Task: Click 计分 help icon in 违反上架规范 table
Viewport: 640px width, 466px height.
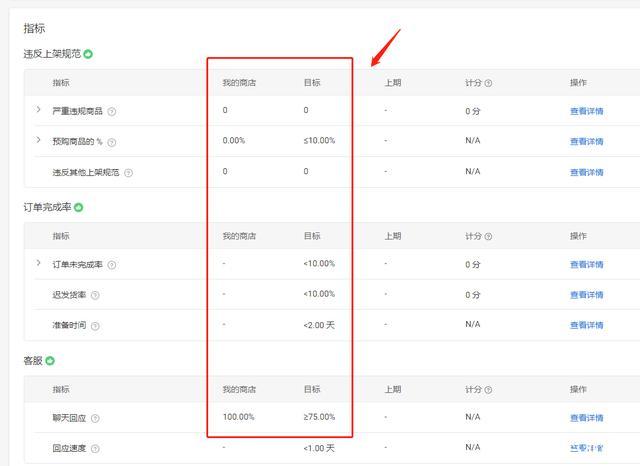Action: [x=488, y=83]
